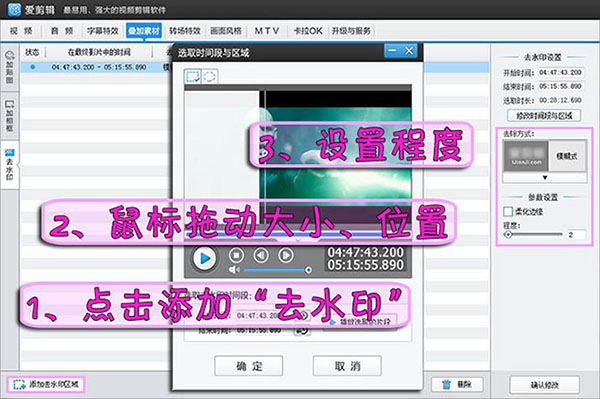The height and width of the screenshot is (399, 600).
Task: Open the 卡拉OK tab
Action: tap(308, 31)
